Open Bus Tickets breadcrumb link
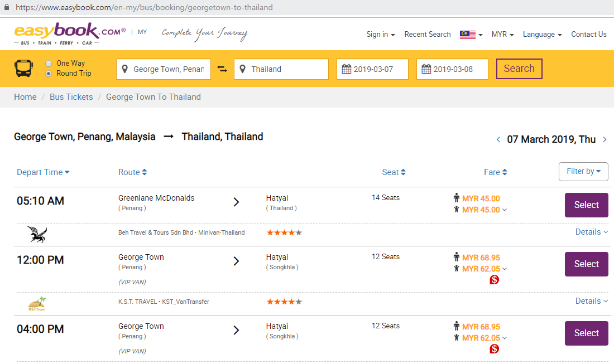Image resolution: width=614 pixels, height=364 pixels. [x=71, y=97]
